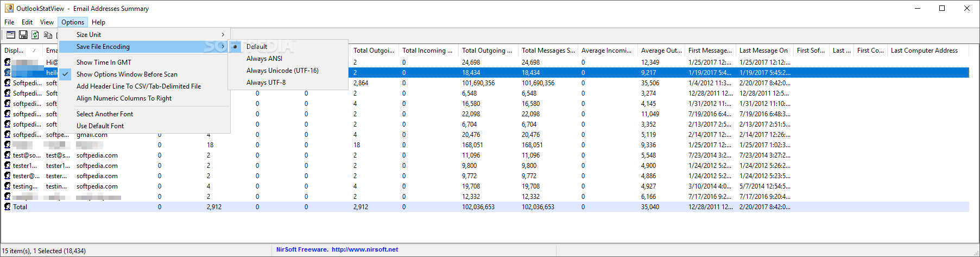This screenshot has width=980, height=257.
Task: Maximize the OutlookStatView window
Action: (x=942, y=8)
